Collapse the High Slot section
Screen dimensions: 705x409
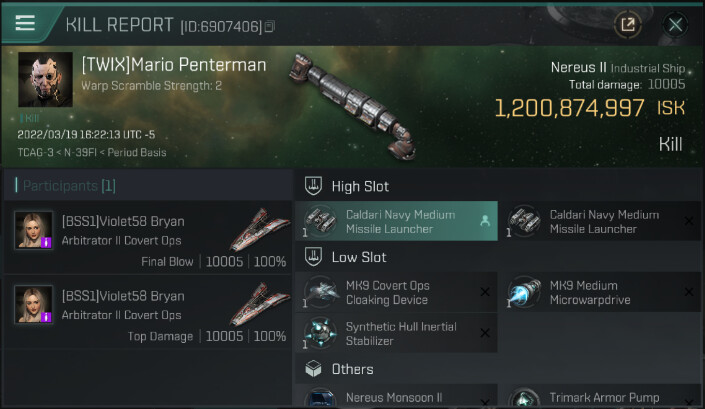pyautogui.click(x=313, y=186)
